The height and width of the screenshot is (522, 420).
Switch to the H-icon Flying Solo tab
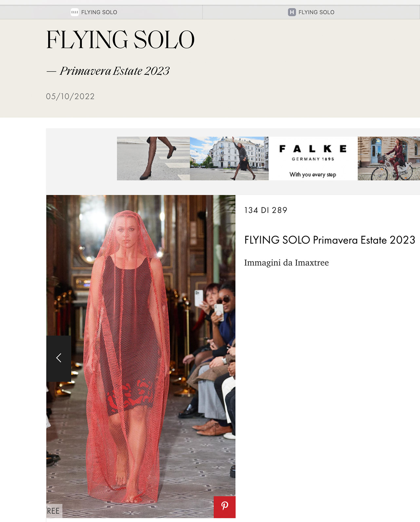311,12
